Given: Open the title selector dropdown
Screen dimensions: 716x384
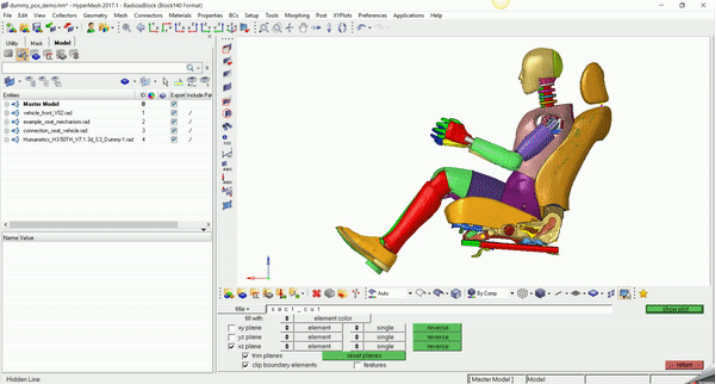Looking at the screenshot, I should click(242, 309).
